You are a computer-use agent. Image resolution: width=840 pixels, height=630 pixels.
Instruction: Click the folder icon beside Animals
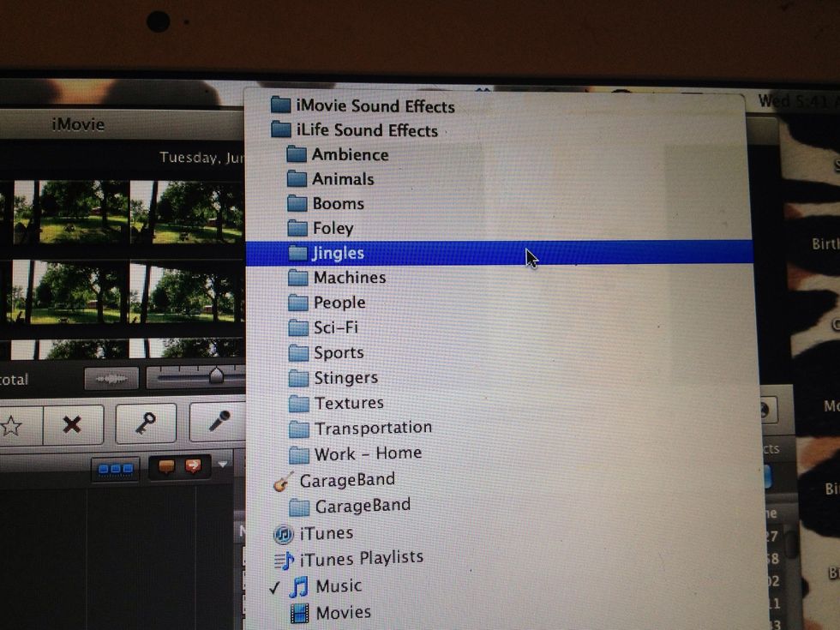click(297, 178)
